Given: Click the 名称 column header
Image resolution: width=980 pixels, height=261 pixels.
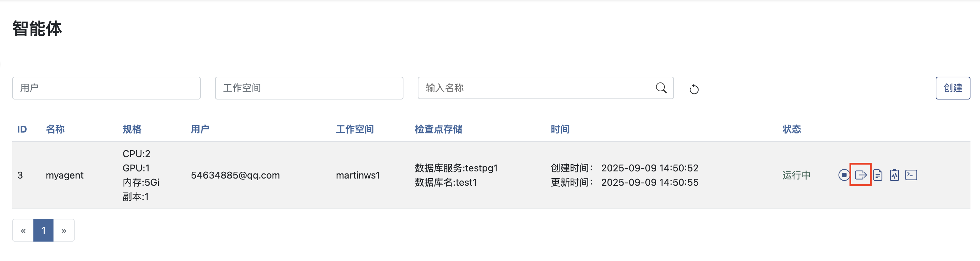Looking at the screenshot, I should point(55,129).
